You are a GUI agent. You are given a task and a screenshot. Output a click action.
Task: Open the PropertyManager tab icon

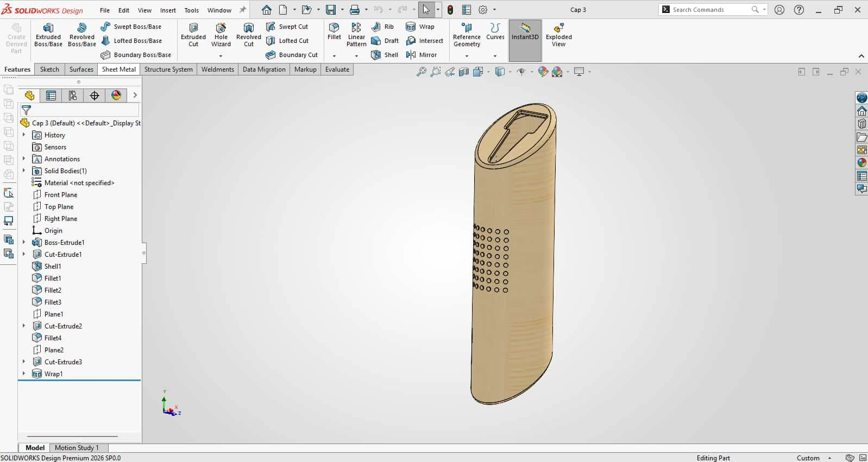click(51, 96)
